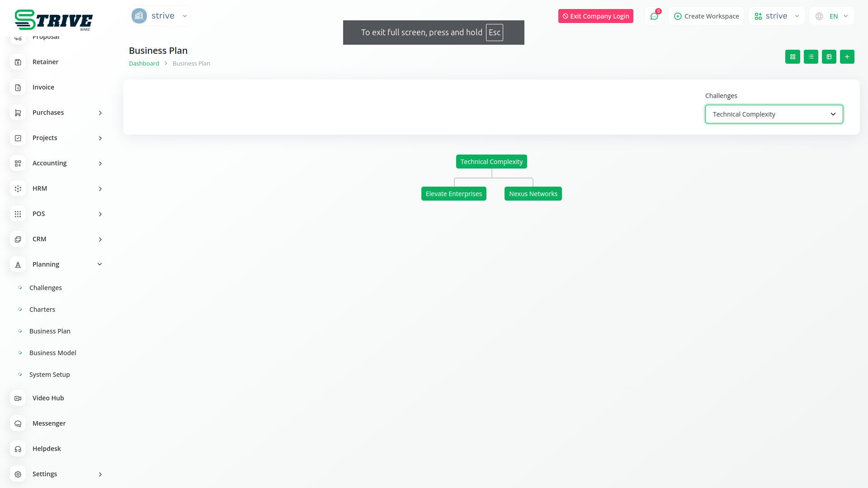Open the Challenges Technical Complexity dropdown
This screenshot has height=488, width=868.
(x=774, y=114)
